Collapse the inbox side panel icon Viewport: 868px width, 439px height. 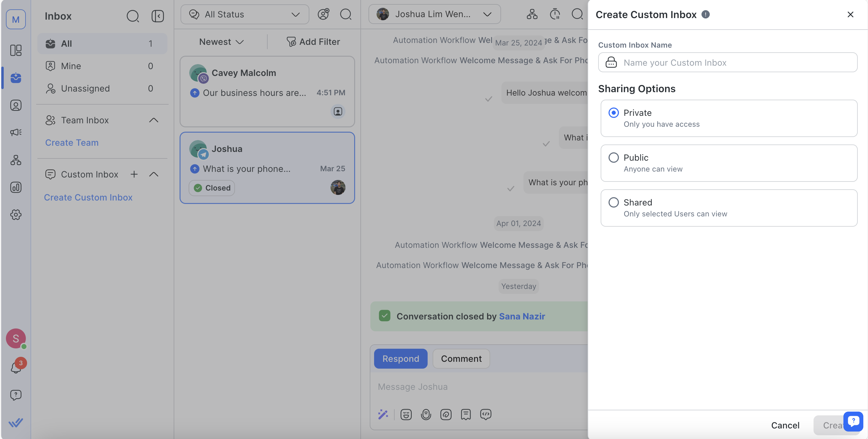point(157,16)
